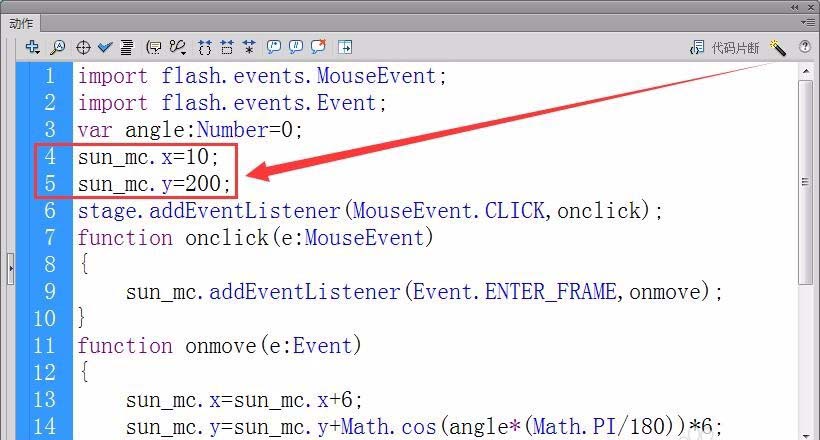The width and height of the screenshot is (820, 440).
Task: Collapse code between braces
Action: point(205,48)
